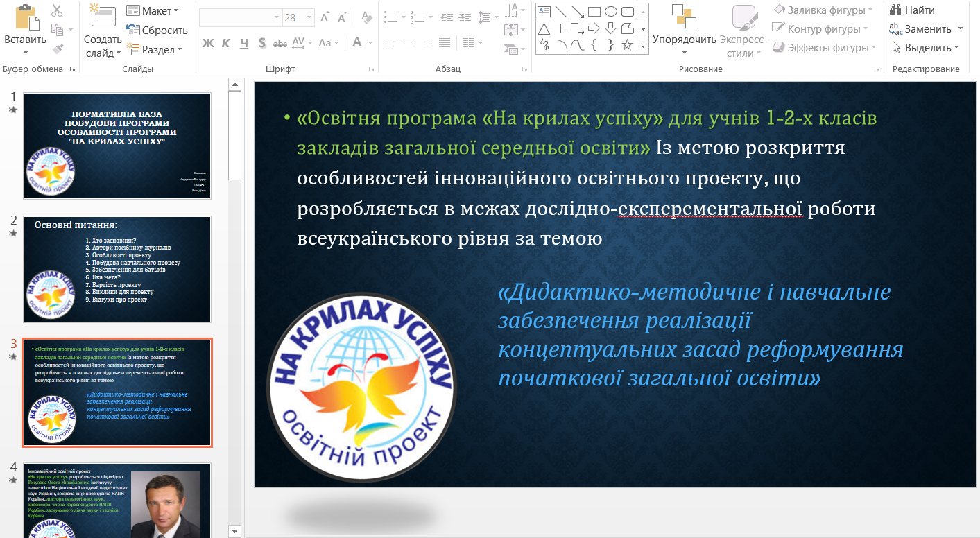
Task: Click the Заменить replace button
Action: pyautogui.click(x=927, y=29)
